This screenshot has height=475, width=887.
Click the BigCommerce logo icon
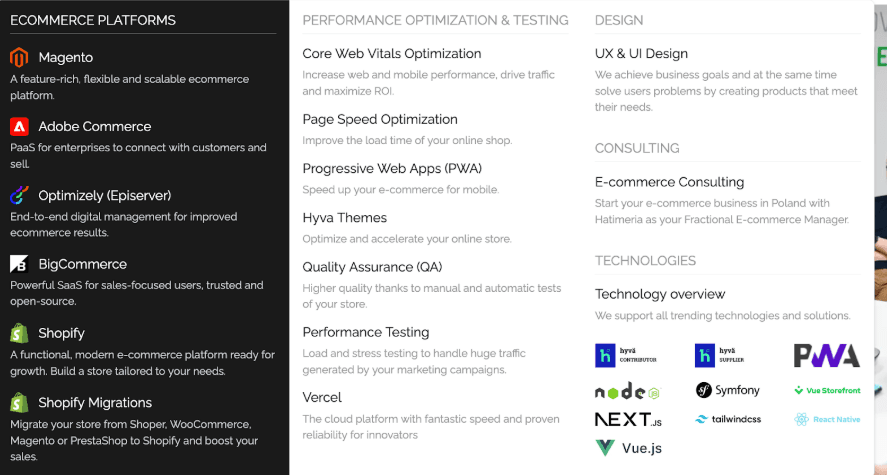(19, 264)
